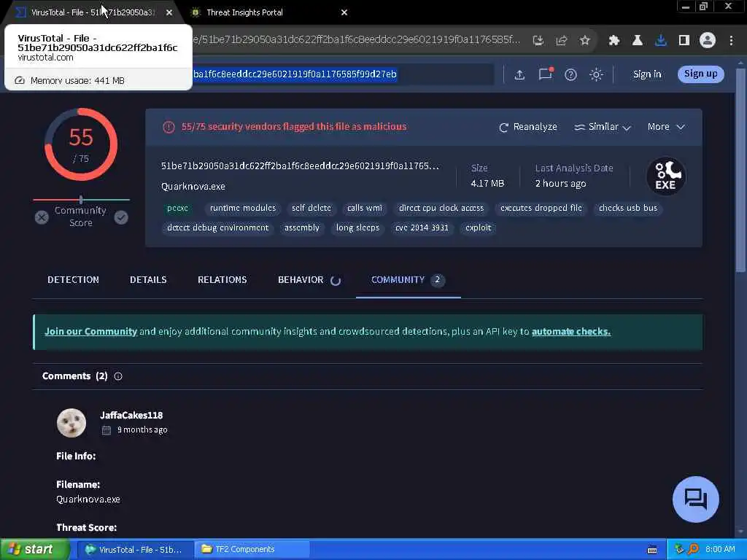The height and width of the screenshot is (560, 747).
Task: Click the keyboard icon in the taskbar
Action: tap(652, 550)
